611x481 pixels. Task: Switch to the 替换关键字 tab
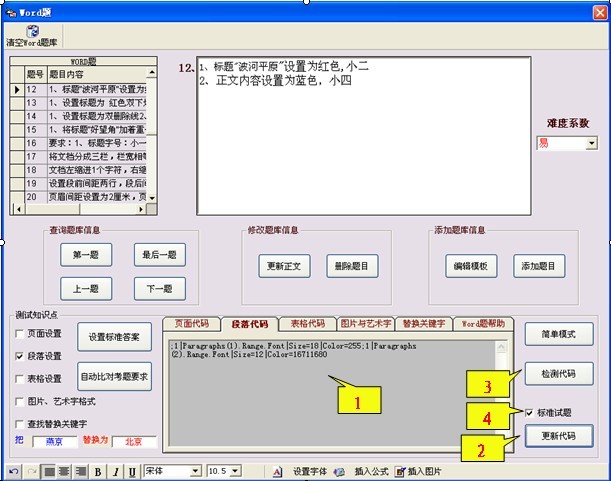click(x=424, y=324)
